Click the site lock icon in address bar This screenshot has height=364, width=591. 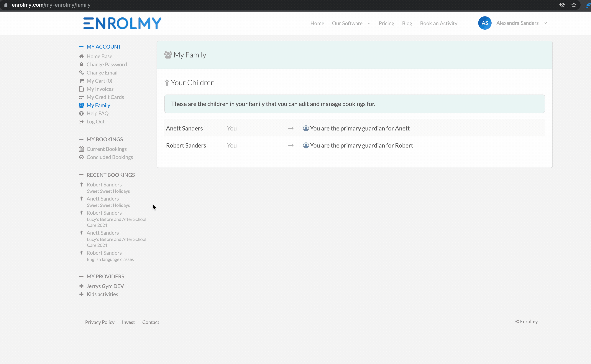point(6,5)
